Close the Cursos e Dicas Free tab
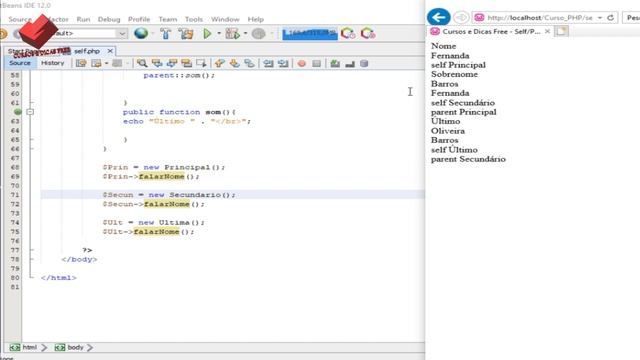Viewport: 640px width, 360px height. [547, 31]
